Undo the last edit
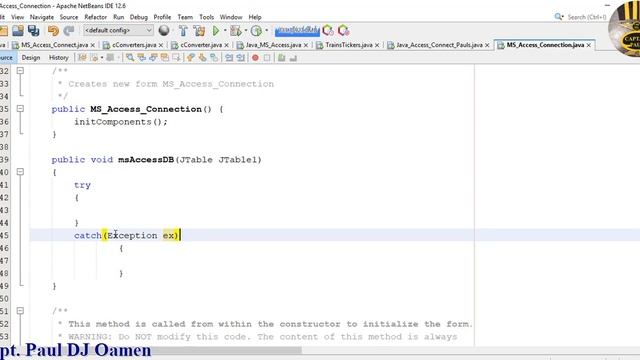Screen dimensions: 640x360 [x=53, y=31]
